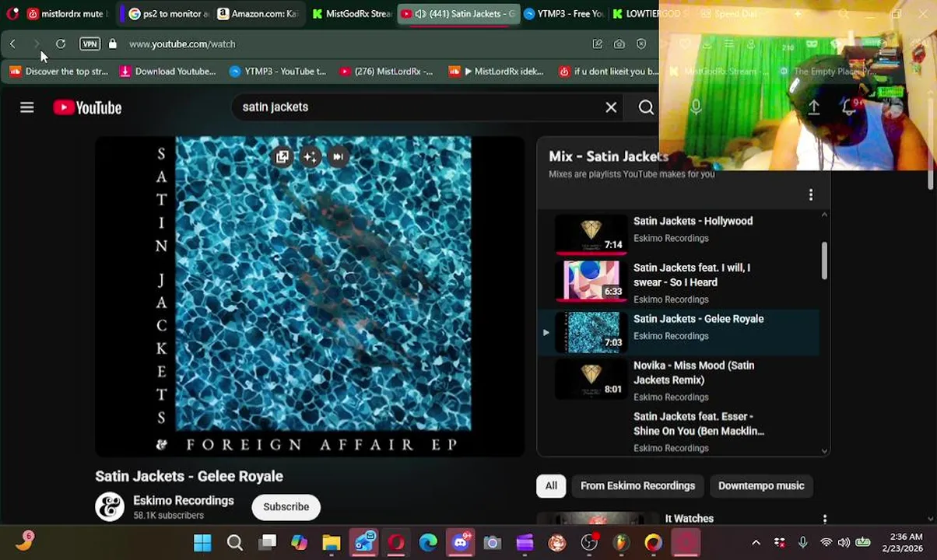This screenshot has height=560, width=937.
Task: Open bookmark 'if u dont likeit you b...'
Action: tap(608, 72)
